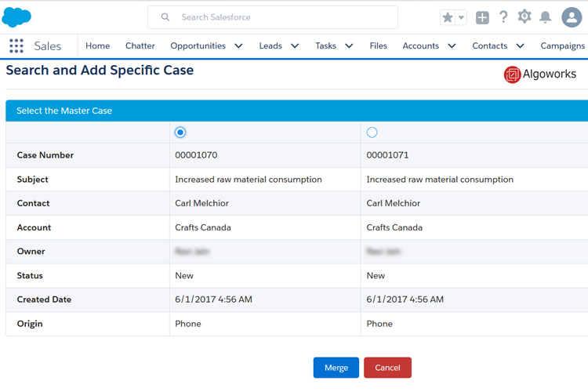Click the Salesforce cloud logo

pos(16,17)
